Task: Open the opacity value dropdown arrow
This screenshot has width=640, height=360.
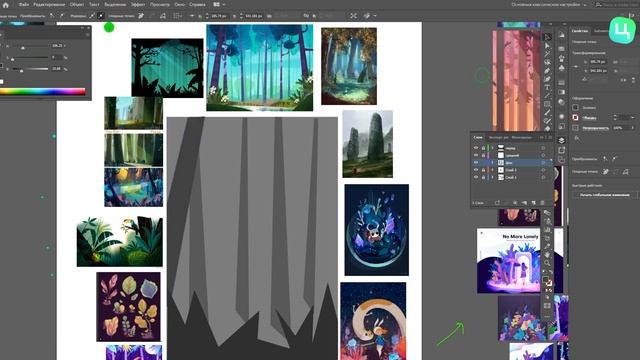Action: (x=632, y=128)
